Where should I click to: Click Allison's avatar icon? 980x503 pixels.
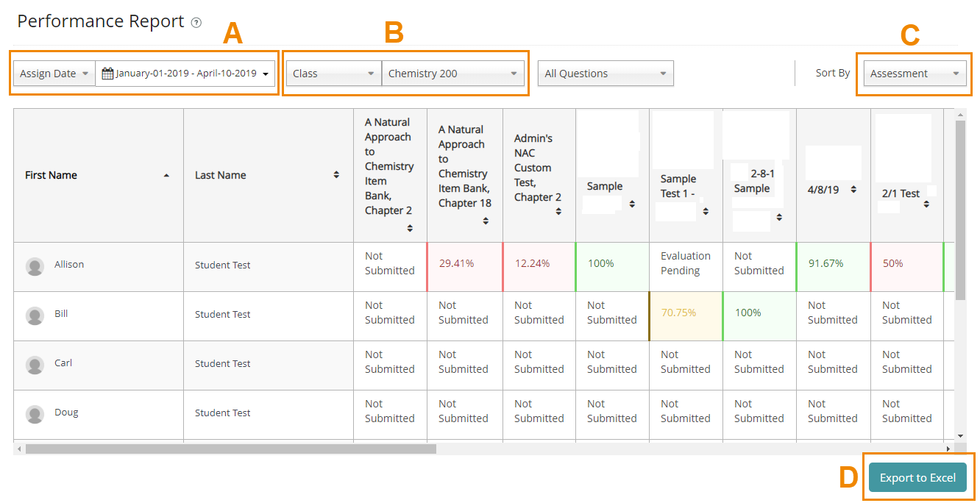[x=35, y=266]
